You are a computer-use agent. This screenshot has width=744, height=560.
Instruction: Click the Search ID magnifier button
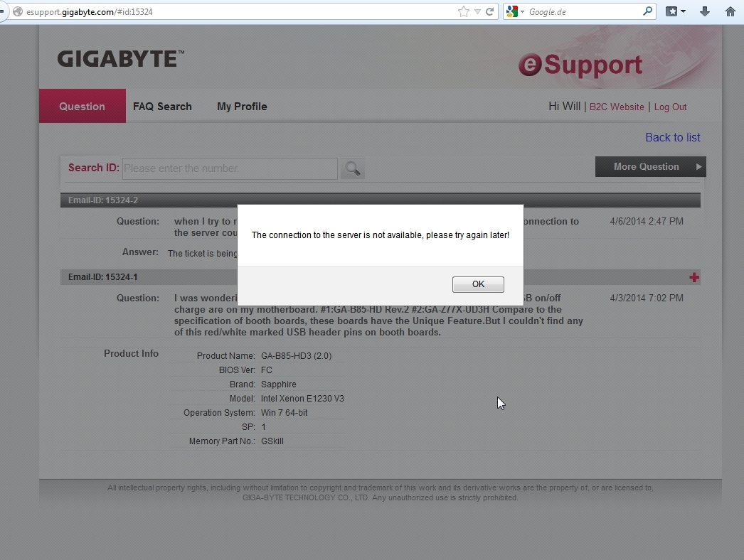coord(353,169)
